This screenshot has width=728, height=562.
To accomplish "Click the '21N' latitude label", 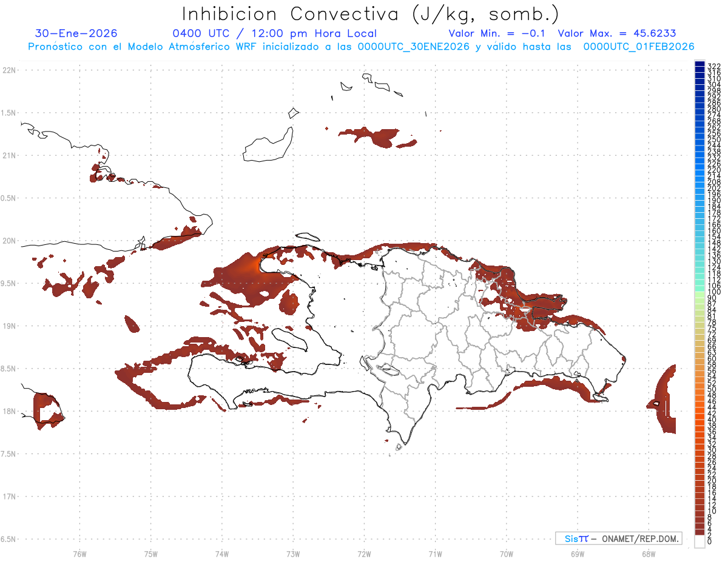I will pos(10,156).
